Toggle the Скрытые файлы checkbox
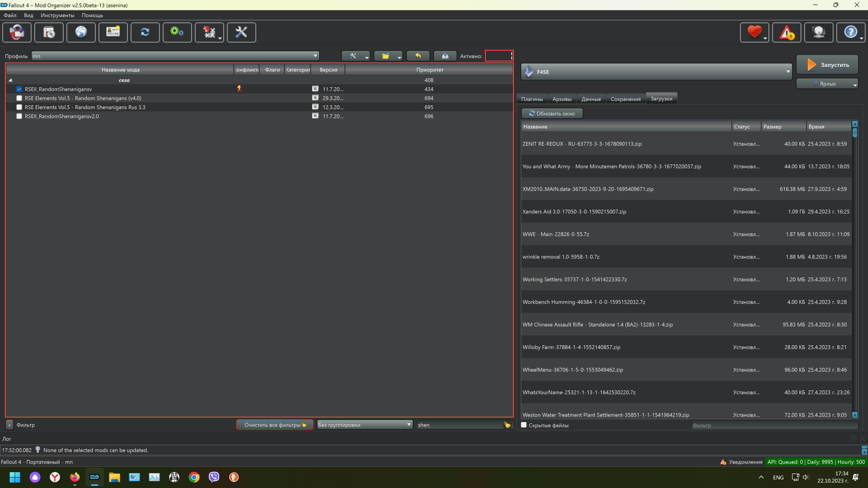Image resolution: width=868 pixels, height=488 pixels. coord(524,425)
